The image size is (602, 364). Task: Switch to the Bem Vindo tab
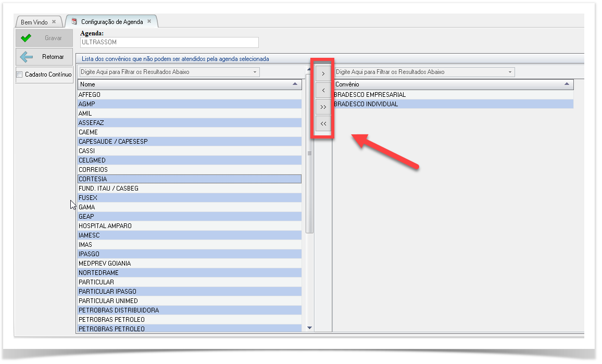pyautogui.click(x=34, y=22)
